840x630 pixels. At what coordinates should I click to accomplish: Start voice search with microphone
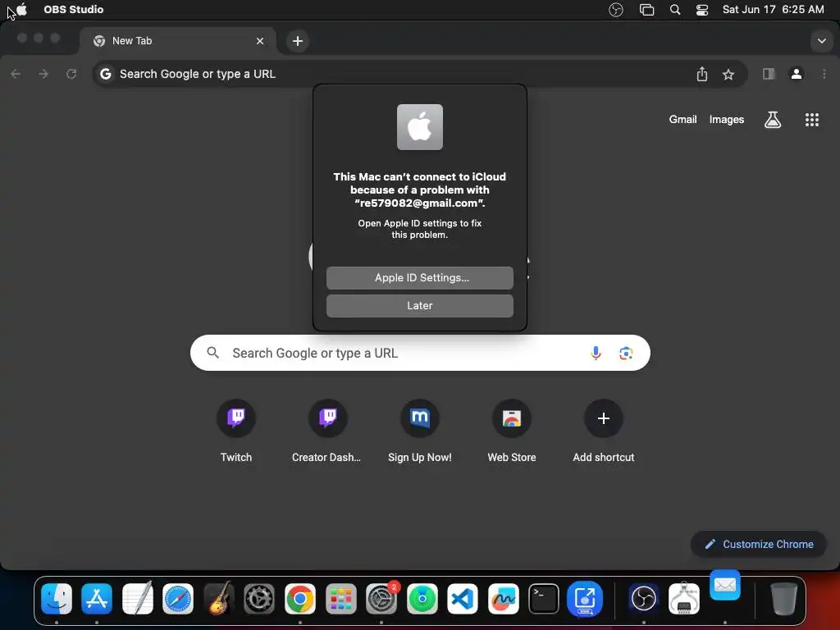tap(596, 353)
